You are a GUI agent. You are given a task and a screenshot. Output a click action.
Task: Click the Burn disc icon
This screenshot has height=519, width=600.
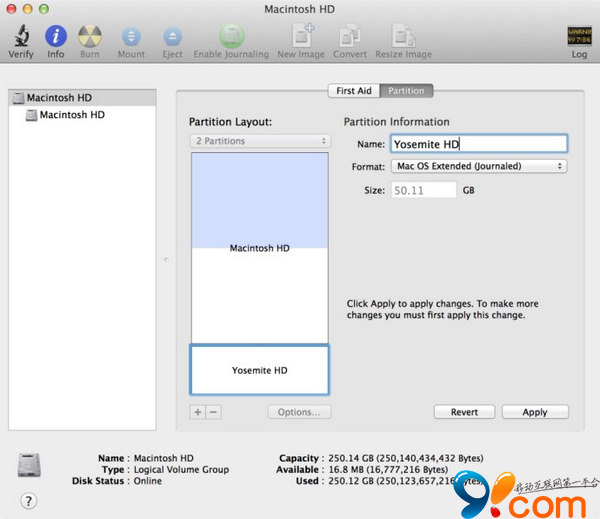tap(90, 36)
